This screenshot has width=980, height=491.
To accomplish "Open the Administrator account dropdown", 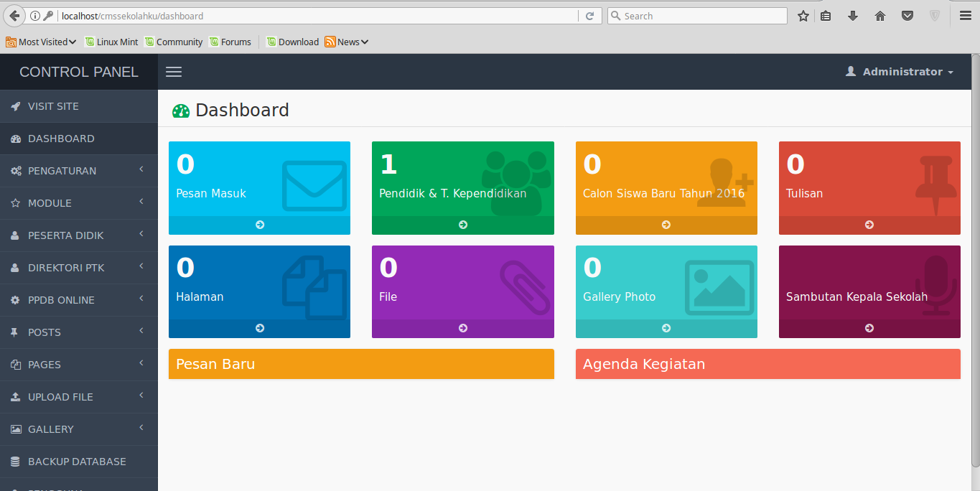I will point(899,71).
